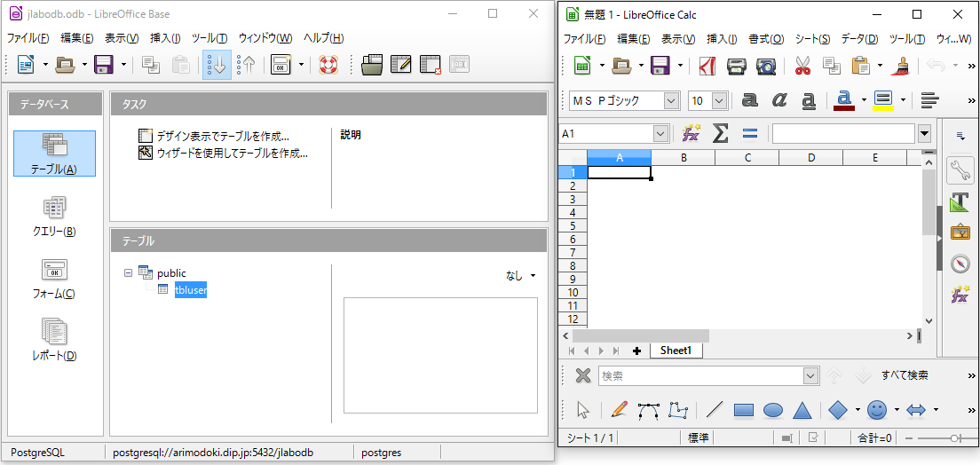Click the Sort ascending icon in Base
Image resolution: width=980 pixels, height=465 pixels.
pos(217,65)
